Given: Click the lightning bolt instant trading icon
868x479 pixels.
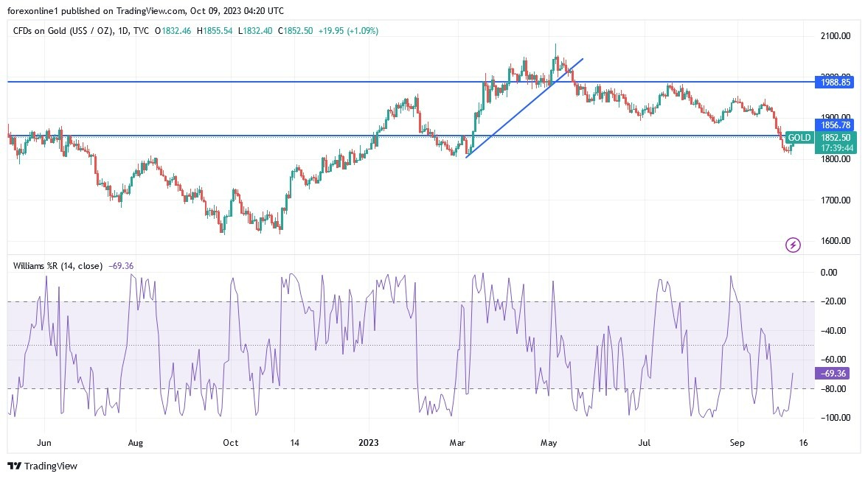Looking at the screenshot, I should click(x=793, y=245).
